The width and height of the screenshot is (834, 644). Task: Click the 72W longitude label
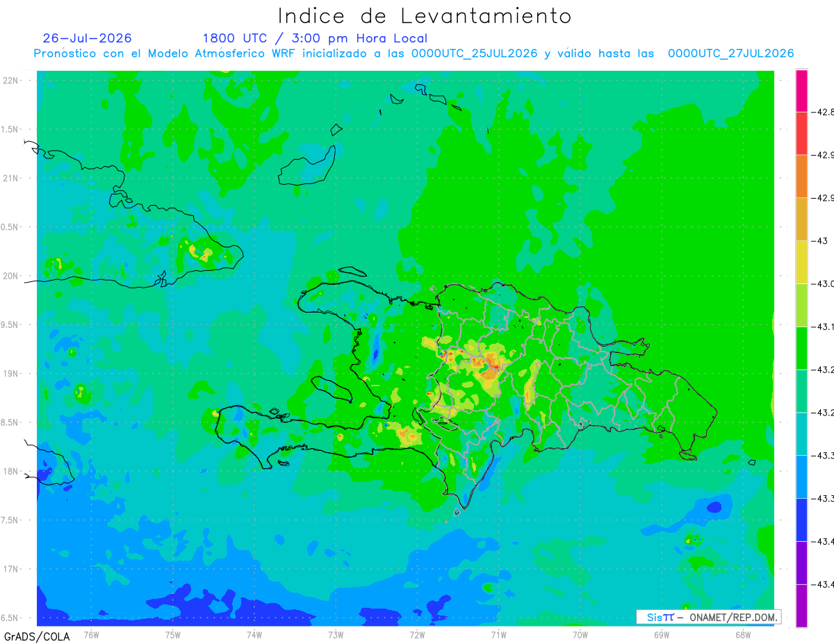[x=417, y=634]
